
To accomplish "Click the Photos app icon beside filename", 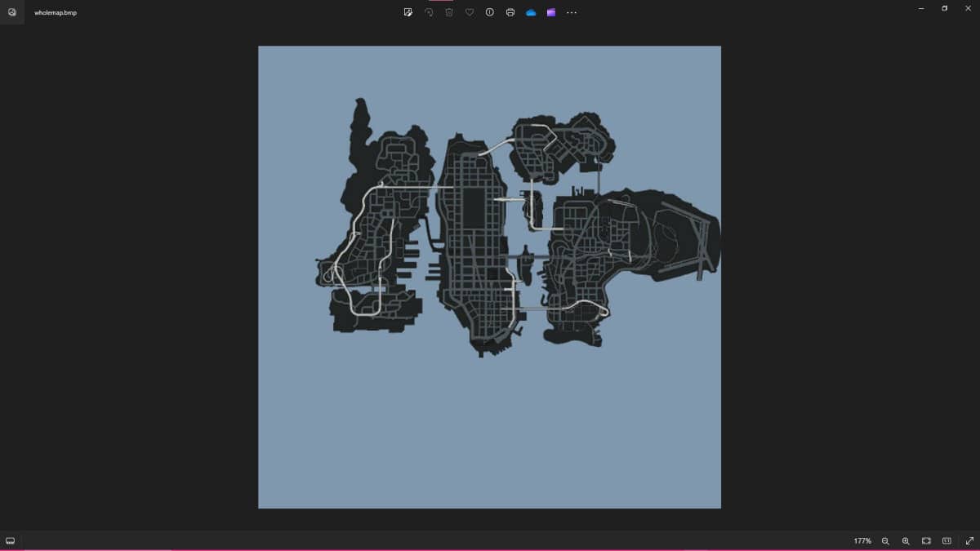I will [12, 12].
